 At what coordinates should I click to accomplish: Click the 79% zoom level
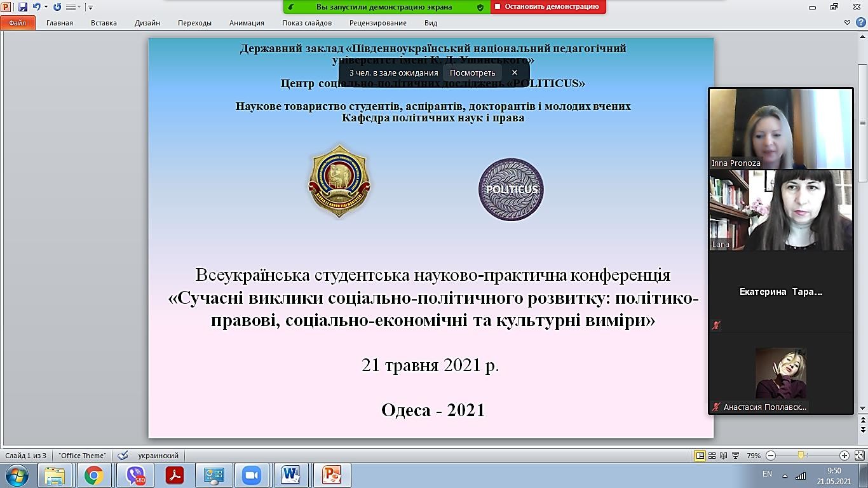(x=754, y=456)
